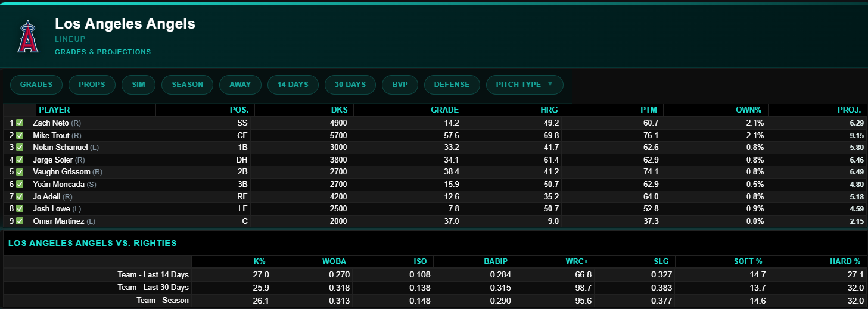Select player name Jorge Soler
Viewport: 868px width, 309px height.
click(53, 160)
